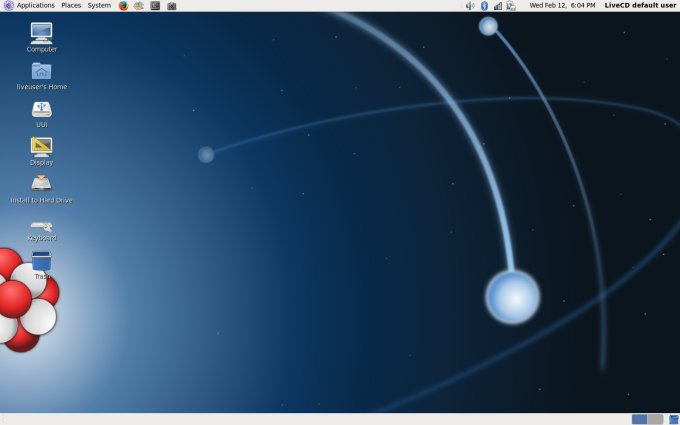Click the screenshot camera launcher icon

click(172, 6)
